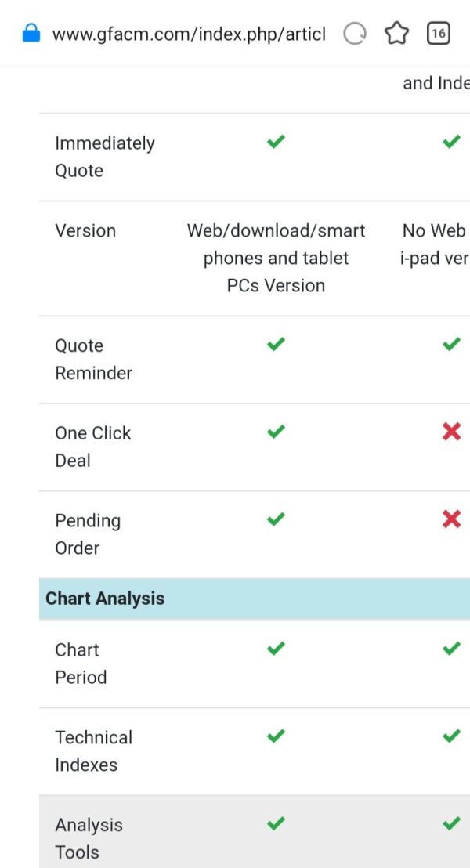The width and height of the screenshot is (470, 868).
Task: Click the URL address field
Action: (x=188, y=34)
